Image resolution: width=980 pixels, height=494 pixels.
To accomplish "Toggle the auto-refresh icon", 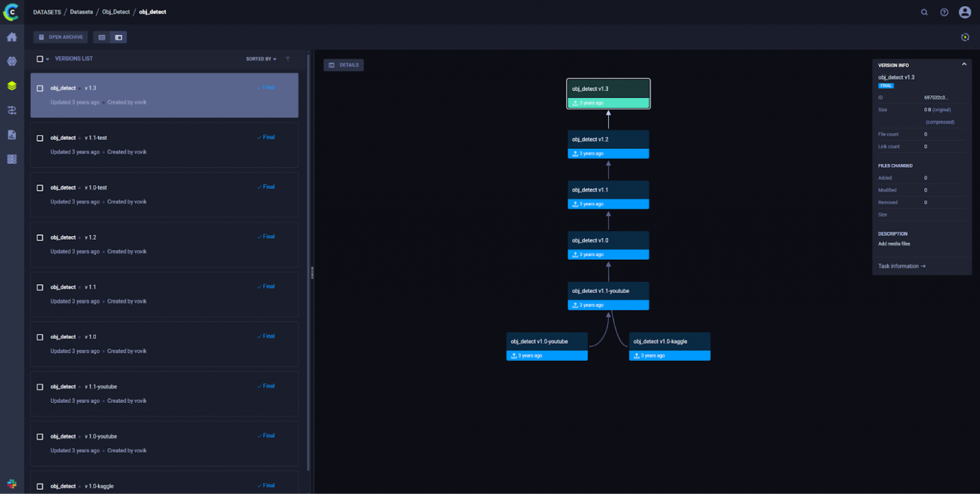I will coord(965,37).
